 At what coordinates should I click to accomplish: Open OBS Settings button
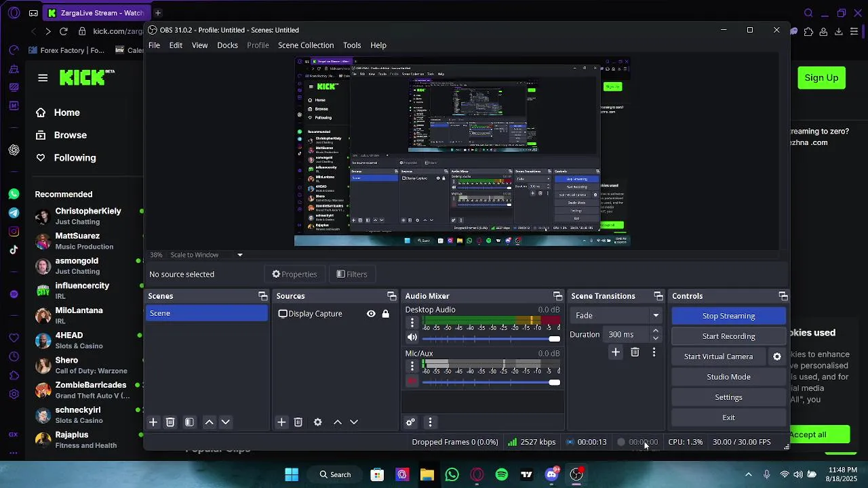(728, 397)
